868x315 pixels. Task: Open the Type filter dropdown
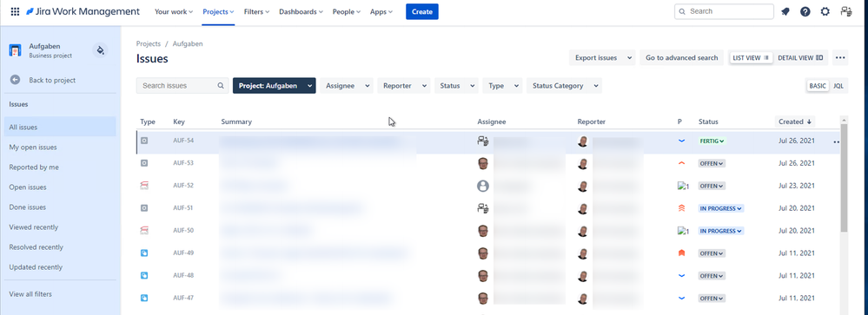tap(502, 86)
